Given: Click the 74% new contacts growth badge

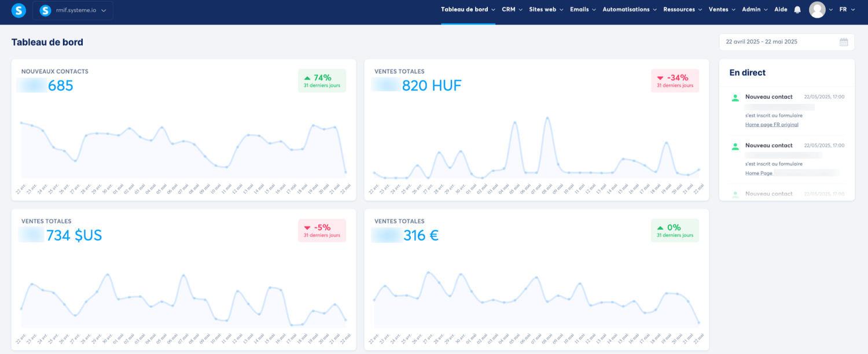Looking at the screenshot, I should pos(322,80).
